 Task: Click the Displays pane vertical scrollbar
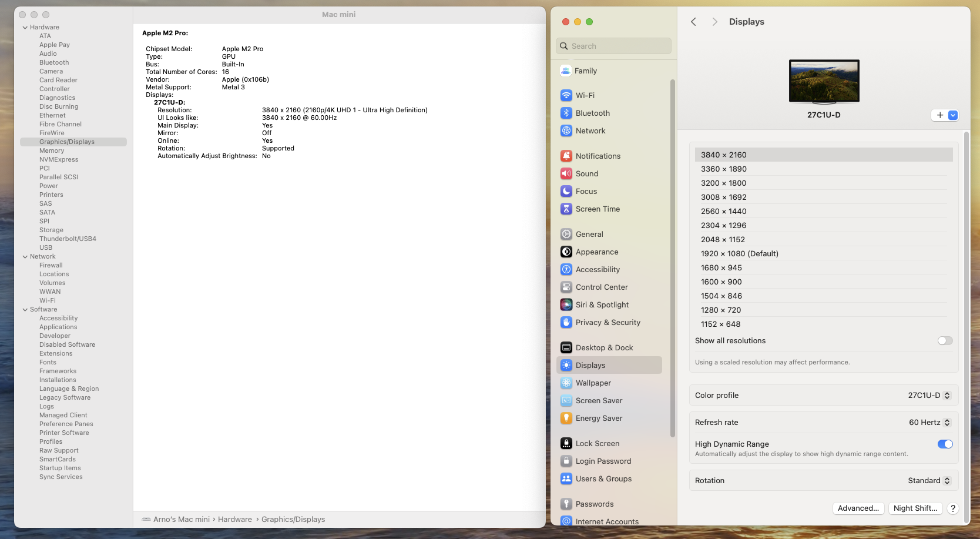966,327
